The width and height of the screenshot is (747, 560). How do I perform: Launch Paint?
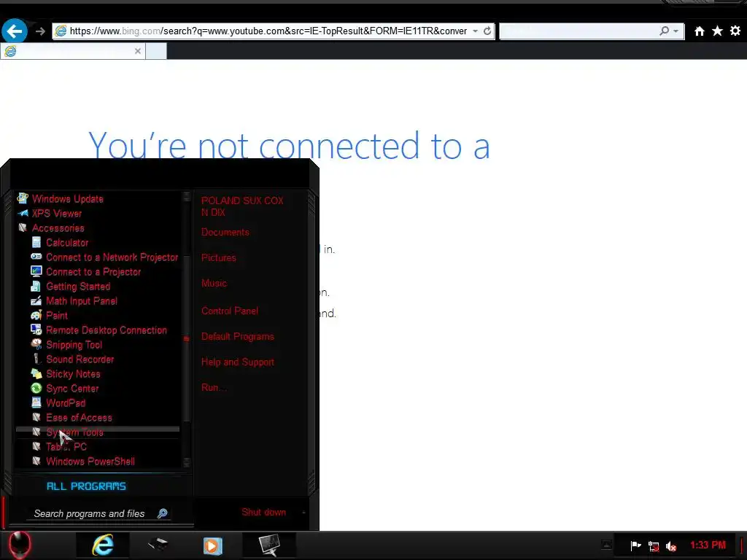pos(57,315)
